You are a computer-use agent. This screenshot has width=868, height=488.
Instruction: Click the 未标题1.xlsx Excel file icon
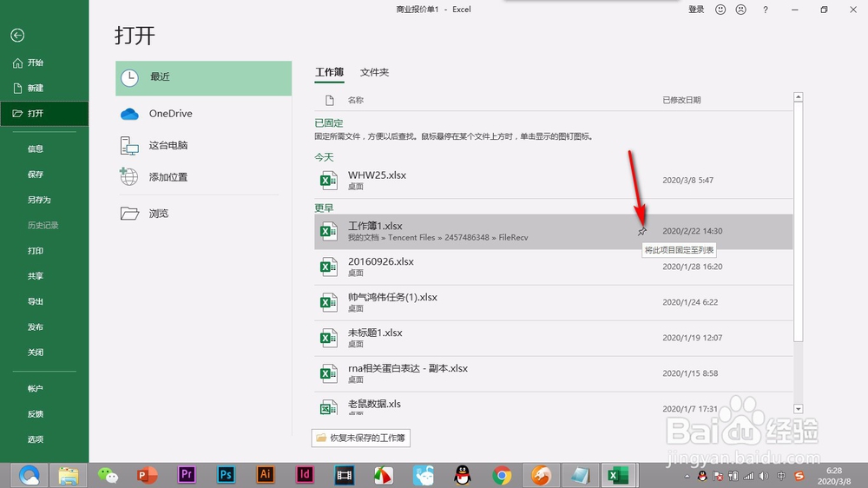(x=328, y=337)
